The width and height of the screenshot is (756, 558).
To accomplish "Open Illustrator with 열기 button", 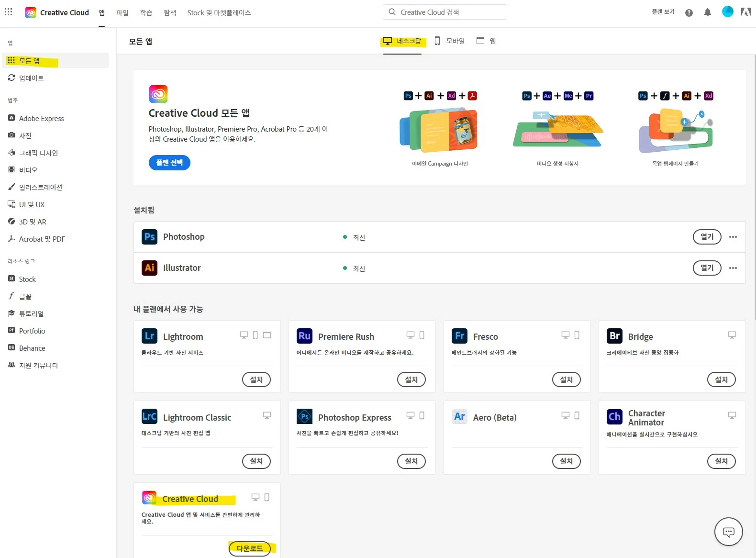I will 707,268.
